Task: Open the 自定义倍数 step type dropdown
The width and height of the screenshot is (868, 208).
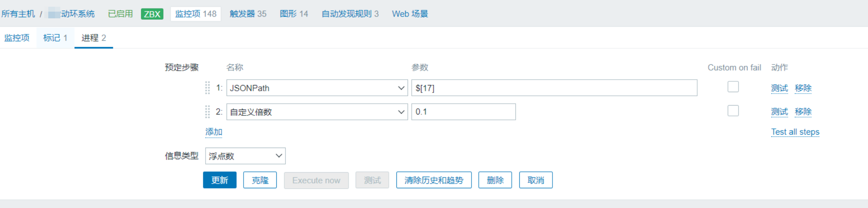Action: click(317, 112)
